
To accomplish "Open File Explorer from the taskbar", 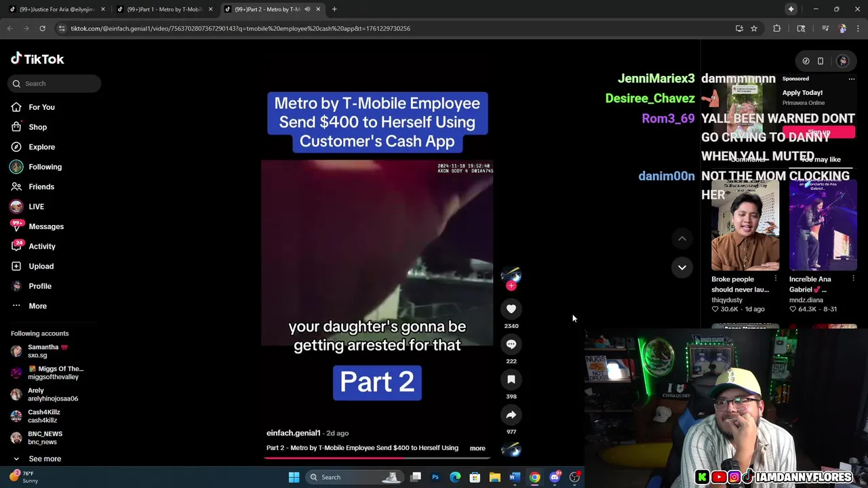I will tap(495, 477).
